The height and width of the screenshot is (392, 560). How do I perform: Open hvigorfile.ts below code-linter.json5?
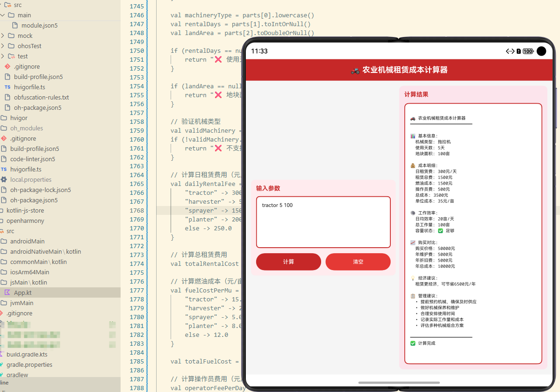26,170
